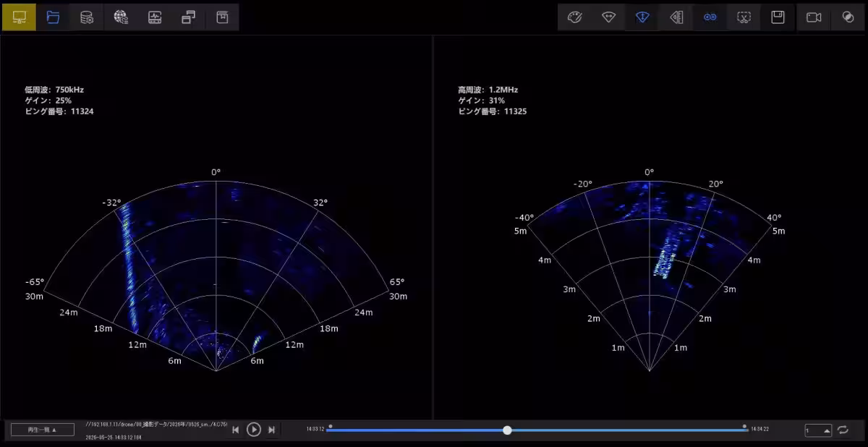Click the window layout icon
Image resolution: width=868 pixels, height=447 pixels.
pyautogui.click(x=189, y=17)
